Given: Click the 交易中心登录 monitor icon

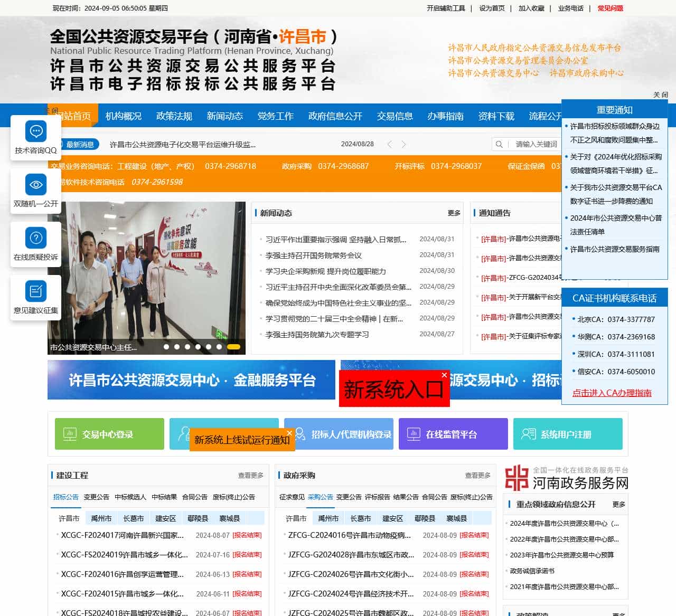Looking at the screenshot, I should (x=70, y=434).
